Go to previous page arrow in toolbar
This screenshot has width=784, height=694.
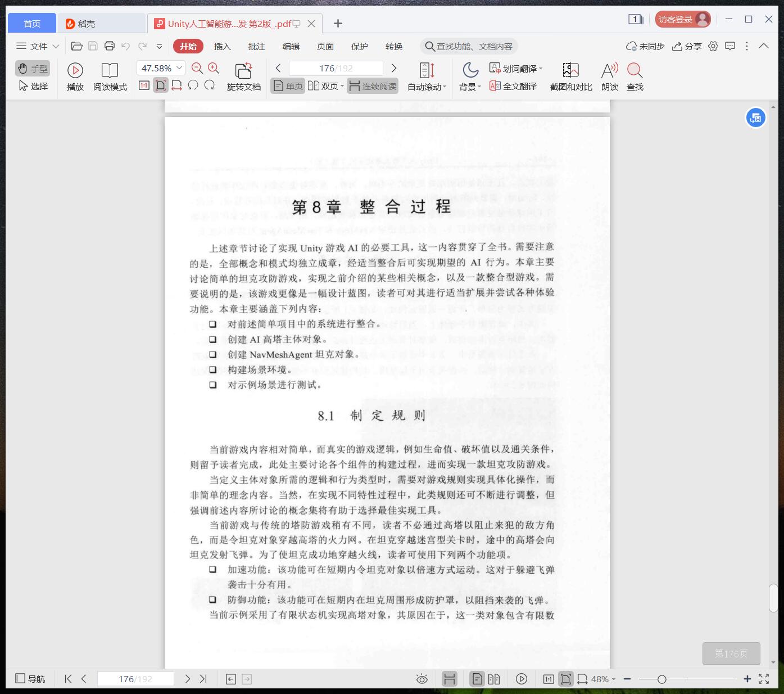(278, 68)
